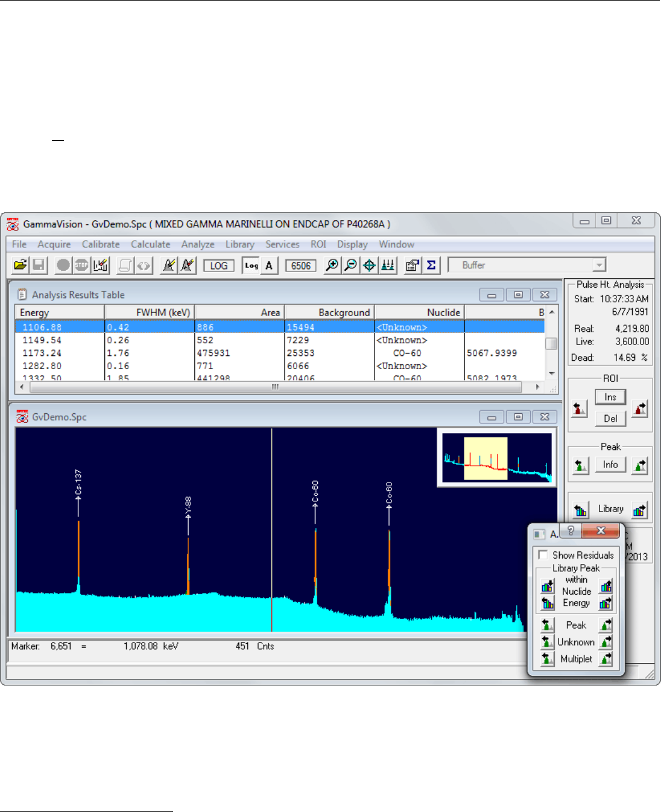This screenshot has height=812, width=661.
Task: Click the Energy column header
Action: click(x=60, y=312)
